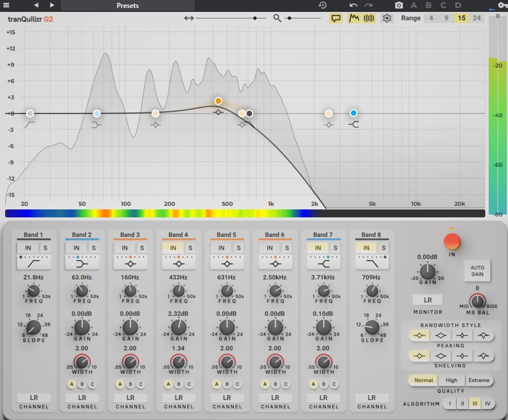Open the hamburger menu in the top bar
508x420 pixels.
(x=6, y=5)
